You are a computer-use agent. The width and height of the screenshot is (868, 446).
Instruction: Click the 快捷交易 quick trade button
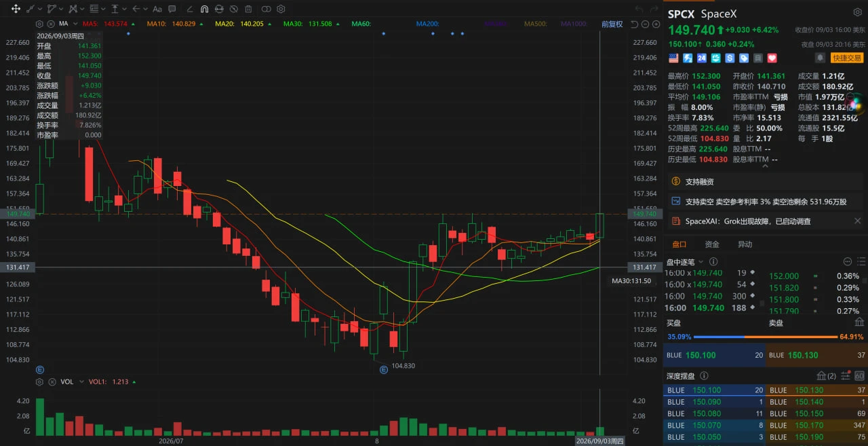point(846,58)
